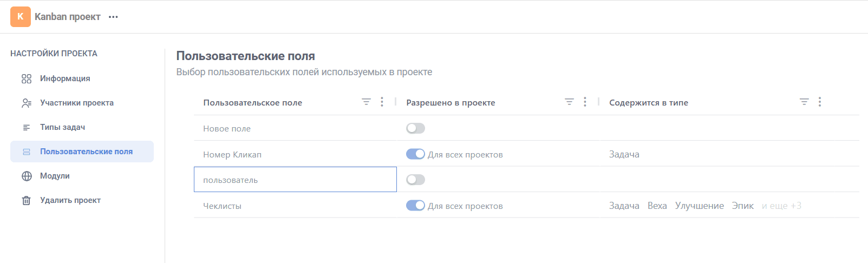Click the trash icon for Удалить проект
This screenshot has height=263, width=868.
[x=27, y=200]
